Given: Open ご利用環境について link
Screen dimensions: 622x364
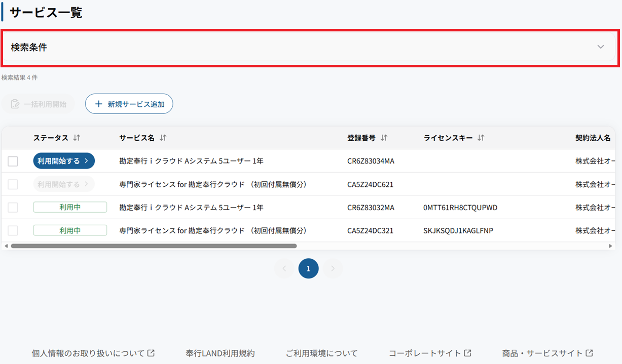Looking at the screenshot, I should (x=321, y=353).
